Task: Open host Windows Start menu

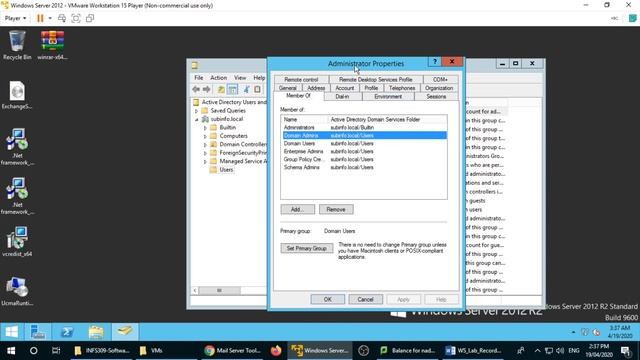Action: coord(11,351)
